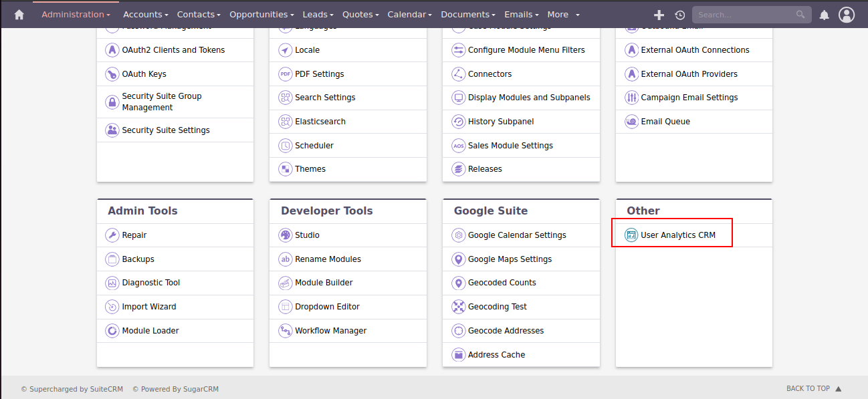The height and width of the screenshot is (399, 868).
Task: Open recently viewed history icon
Action: click(680, 15)
